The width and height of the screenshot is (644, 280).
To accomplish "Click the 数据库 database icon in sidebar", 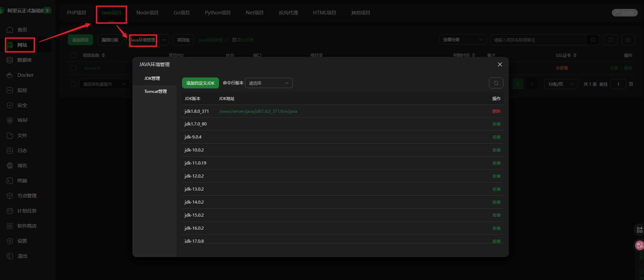I will click(x=10, y=60).
